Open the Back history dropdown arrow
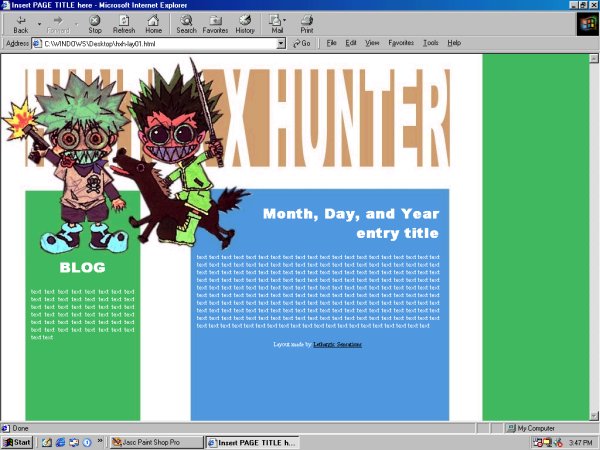600x450 pixels. pyautogui.click(x=39, y=24)
